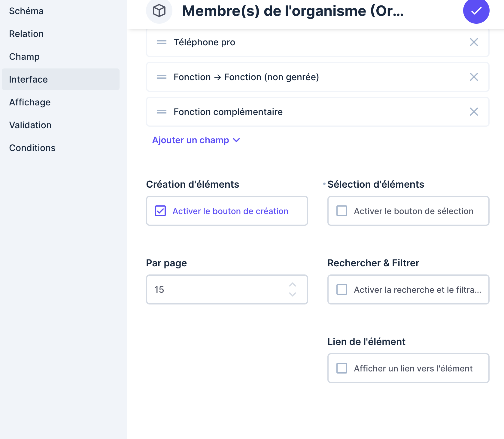Delete the Fonction (non genrée) field row
The image size is (504, 439).
474,77
